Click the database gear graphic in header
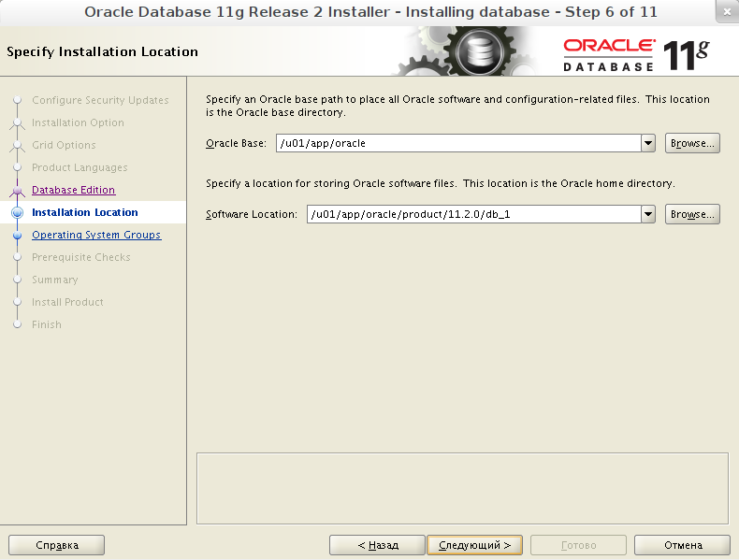Image resolution: width=739 pixels, height=560 pixels. tap(480, 50)
